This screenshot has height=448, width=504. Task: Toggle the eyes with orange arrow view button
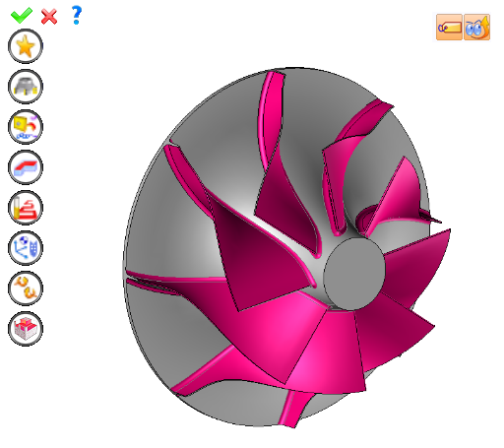coord(477,27)
